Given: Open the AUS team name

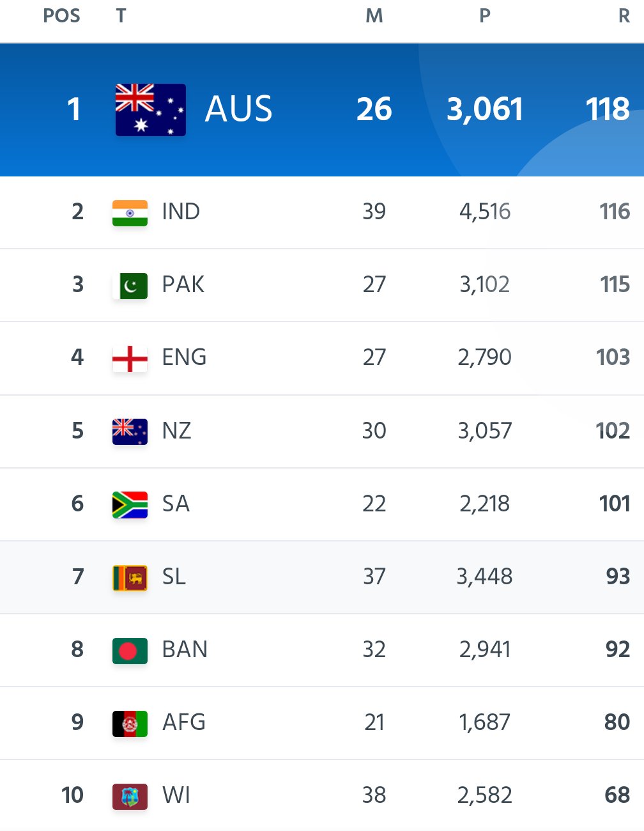Looking at the screenshot, I should pyautogui.click(x=239, y=109).
